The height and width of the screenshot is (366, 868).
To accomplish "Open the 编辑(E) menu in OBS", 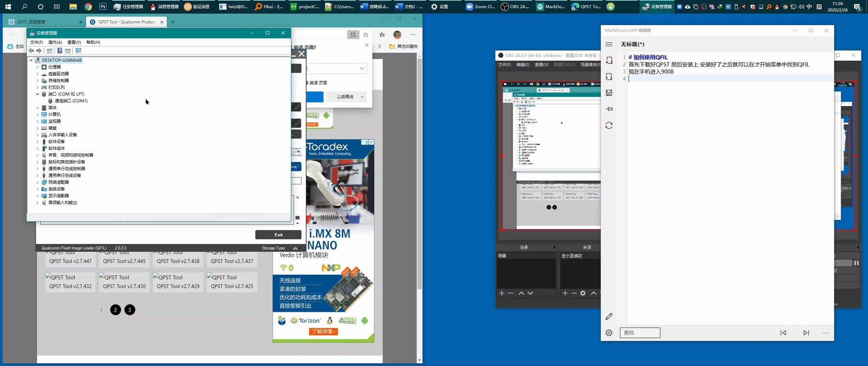I will (523, 65).
